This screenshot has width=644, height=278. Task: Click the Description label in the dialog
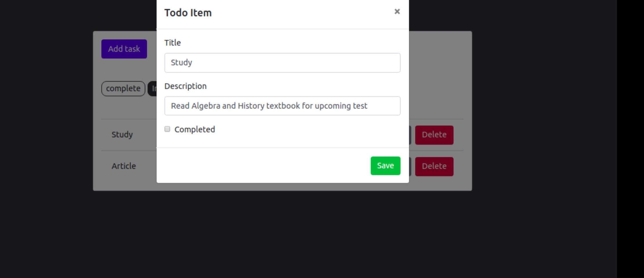click(x=185, y=86)
